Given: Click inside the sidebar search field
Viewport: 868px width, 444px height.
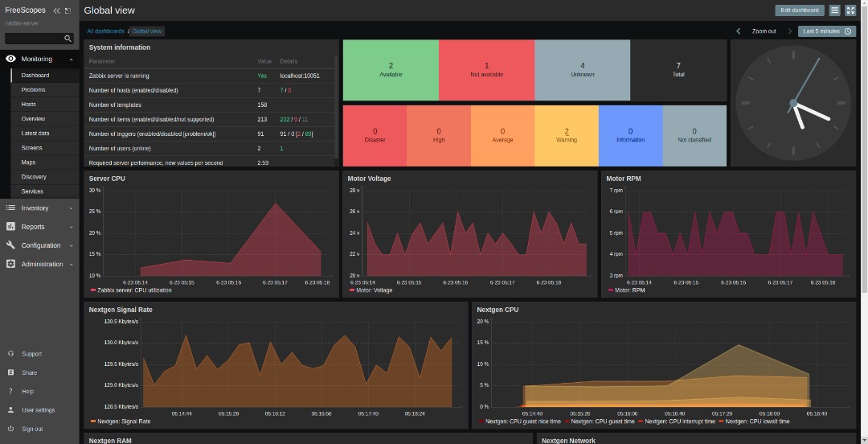Looking at the screenshot, I should [34, 39].
